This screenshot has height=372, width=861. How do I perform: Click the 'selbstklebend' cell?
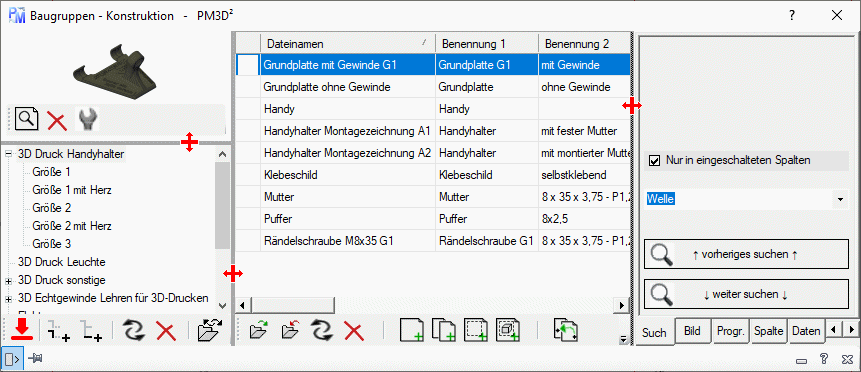[x=584, y=175]
